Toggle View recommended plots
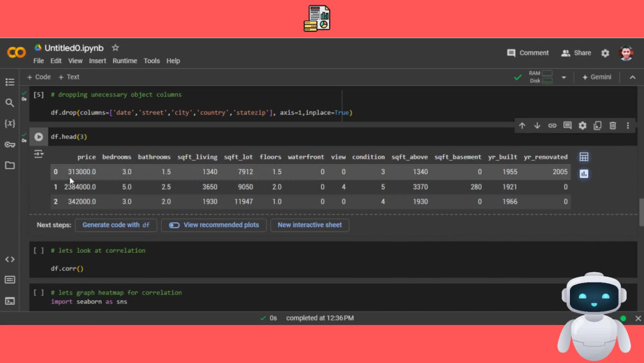 coord(214,225)
